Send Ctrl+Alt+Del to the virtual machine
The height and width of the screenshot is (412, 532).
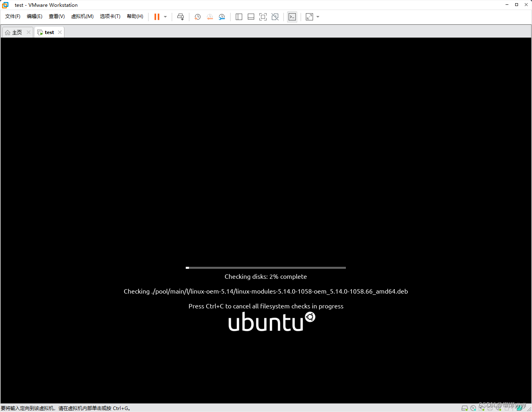tap(181, 17)
